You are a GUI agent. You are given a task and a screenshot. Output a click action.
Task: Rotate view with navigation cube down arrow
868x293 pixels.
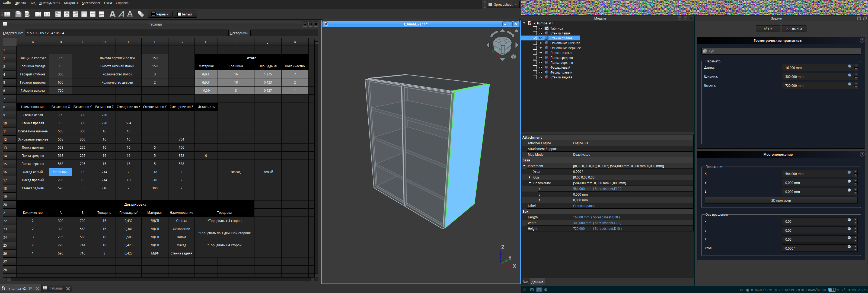point(502,59)
